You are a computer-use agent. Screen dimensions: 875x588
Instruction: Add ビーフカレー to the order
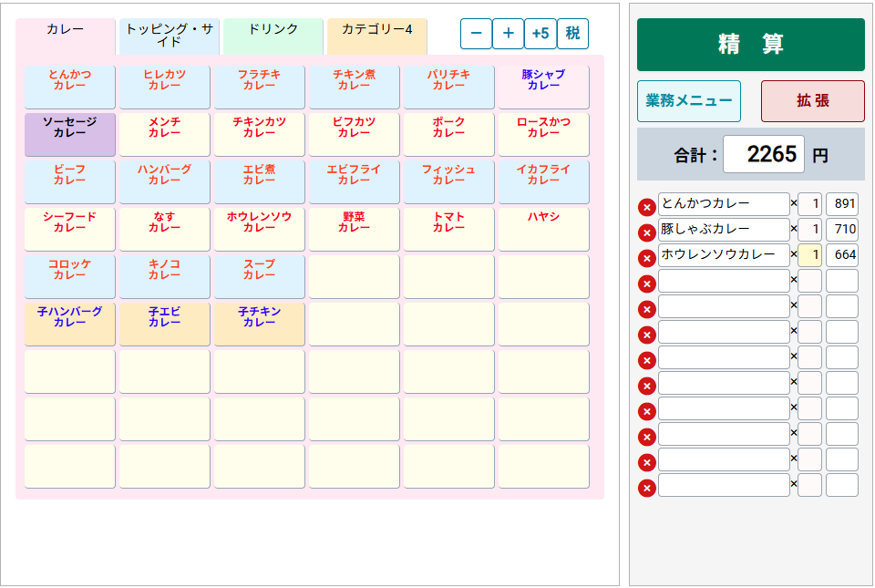tap(69, 181)
